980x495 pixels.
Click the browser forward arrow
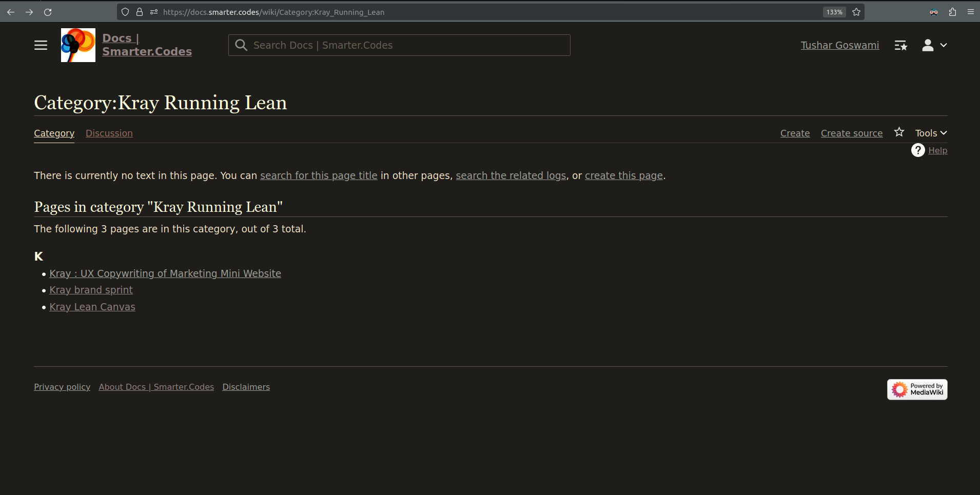[29, 12]
